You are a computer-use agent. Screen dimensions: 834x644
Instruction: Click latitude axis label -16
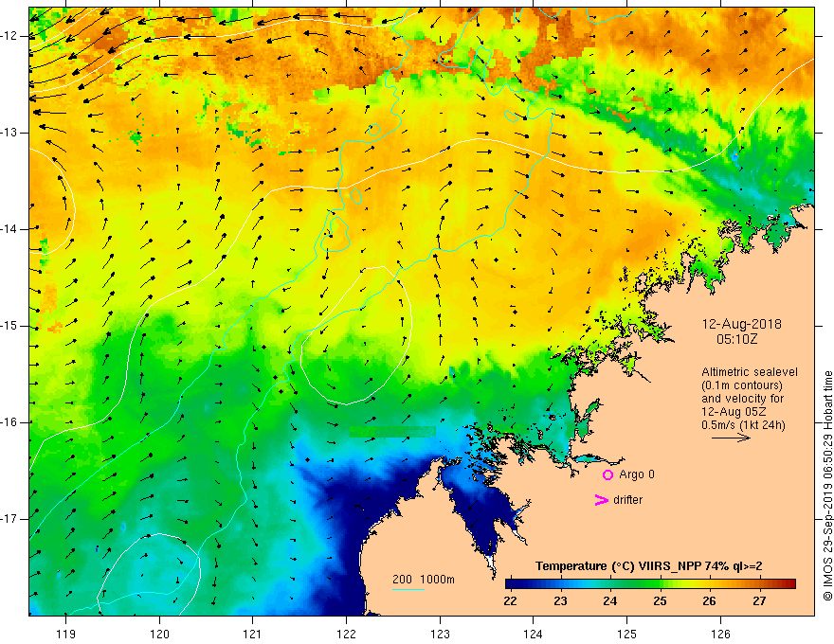coord(10,423)
